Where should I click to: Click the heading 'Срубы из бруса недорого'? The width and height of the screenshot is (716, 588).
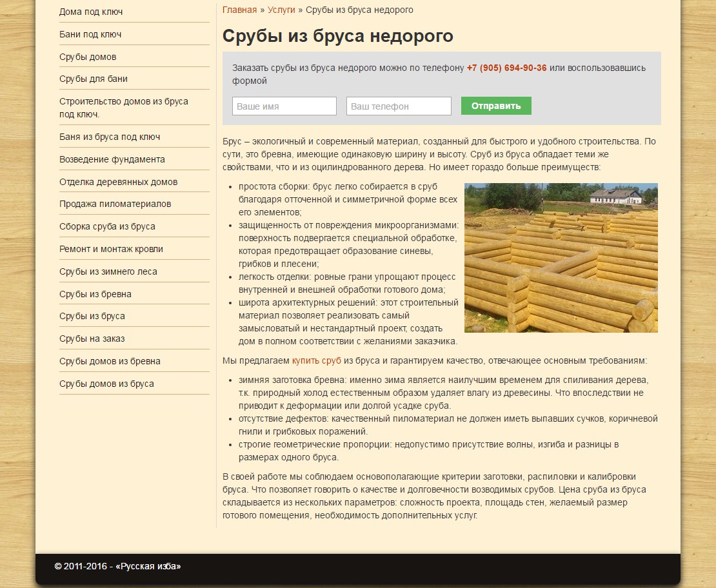337,35
